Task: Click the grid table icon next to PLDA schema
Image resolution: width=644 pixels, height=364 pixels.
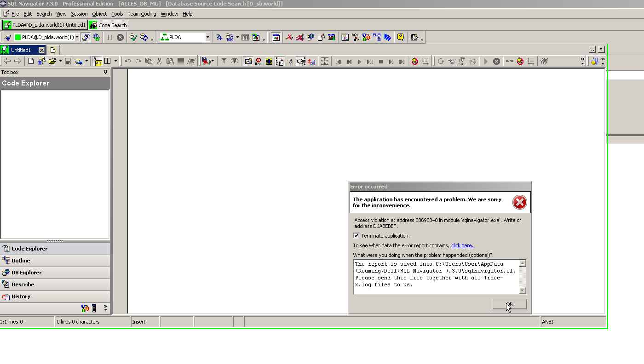Action: click(x=245, y=37)
